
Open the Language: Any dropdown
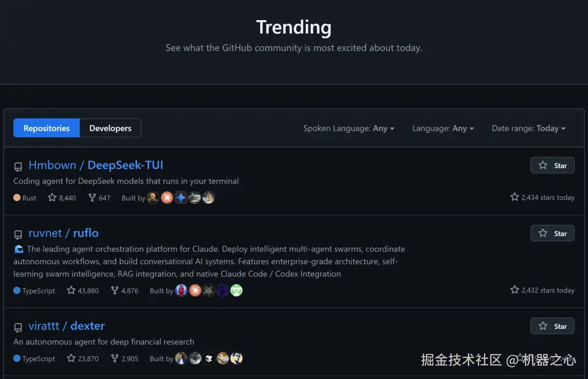443,129
